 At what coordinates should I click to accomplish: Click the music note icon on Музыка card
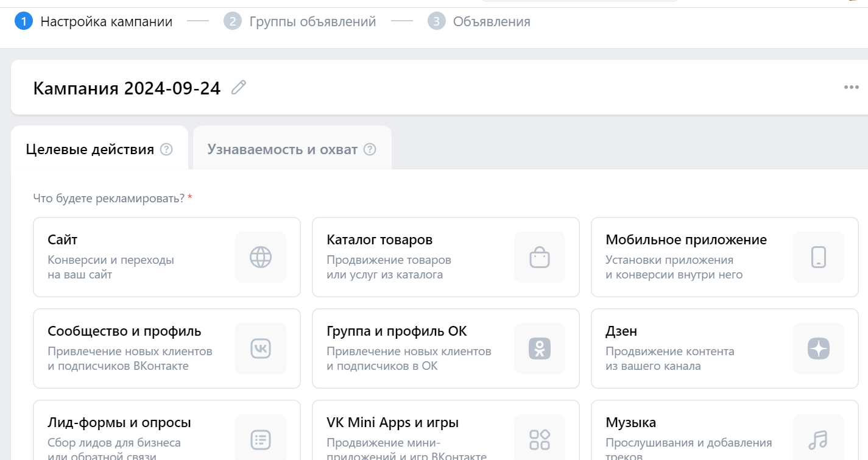[x=819, y=439]
